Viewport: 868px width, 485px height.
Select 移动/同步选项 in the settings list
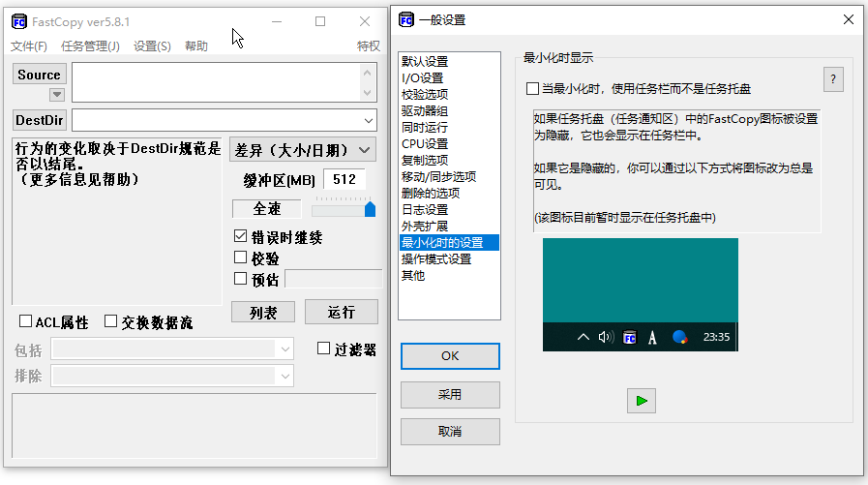tap(449, 176)
